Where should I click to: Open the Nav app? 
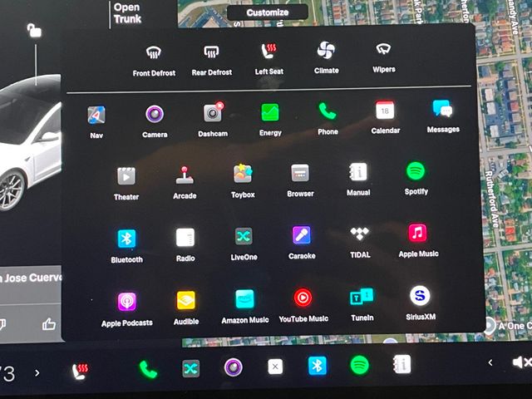96,116
